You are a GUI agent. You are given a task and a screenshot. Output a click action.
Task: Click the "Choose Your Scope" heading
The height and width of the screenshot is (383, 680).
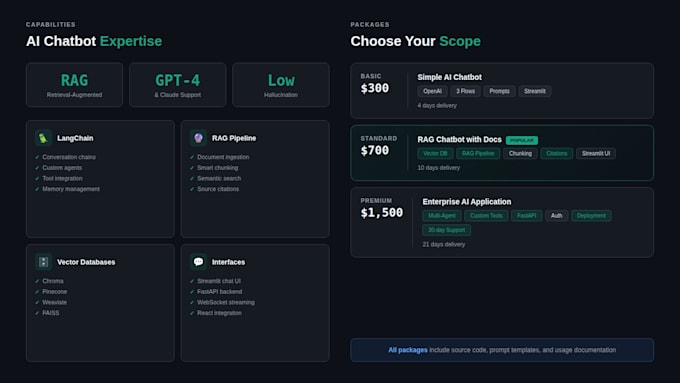tap(415, 41)
